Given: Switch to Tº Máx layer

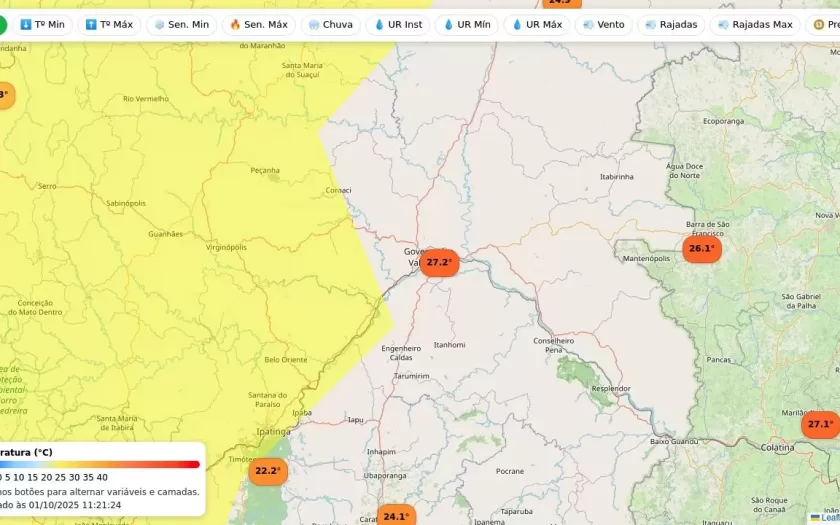Looking at the screenshot, I should [109, 24].
